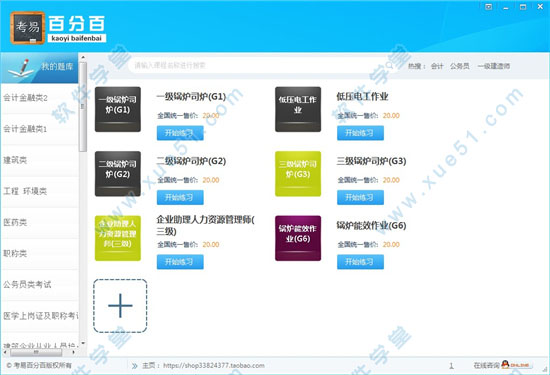Select 医药类 category

(40, 222)
